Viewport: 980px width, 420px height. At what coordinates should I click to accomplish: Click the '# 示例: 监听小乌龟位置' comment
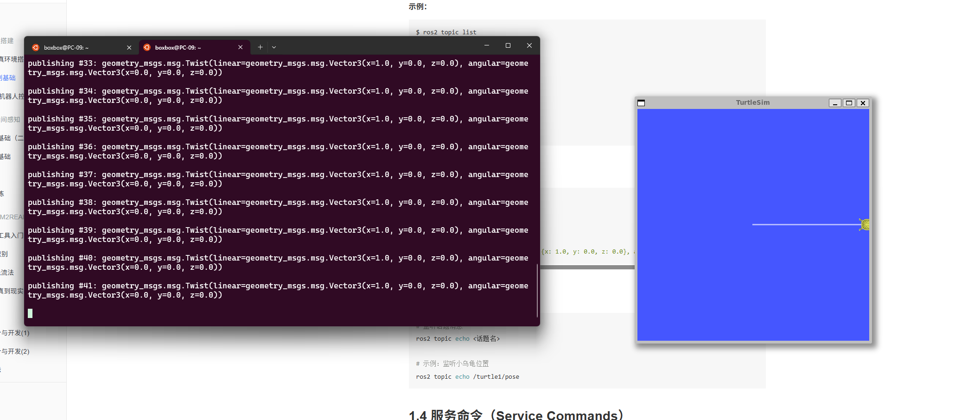[x=452, y=364]
